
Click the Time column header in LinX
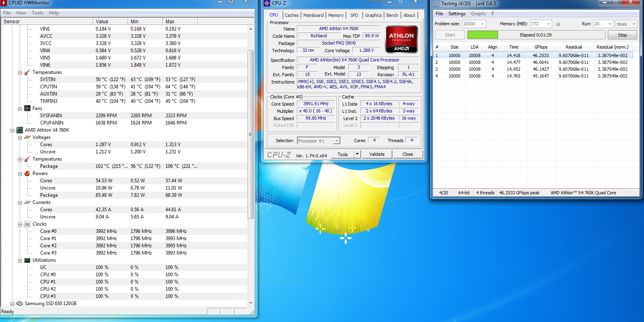pos(514,47)
